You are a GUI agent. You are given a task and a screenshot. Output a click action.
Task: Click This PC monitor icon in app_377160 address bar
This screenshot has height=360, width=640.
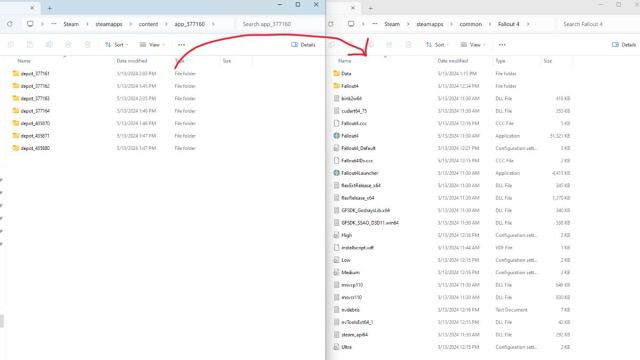tap(30, 24)
